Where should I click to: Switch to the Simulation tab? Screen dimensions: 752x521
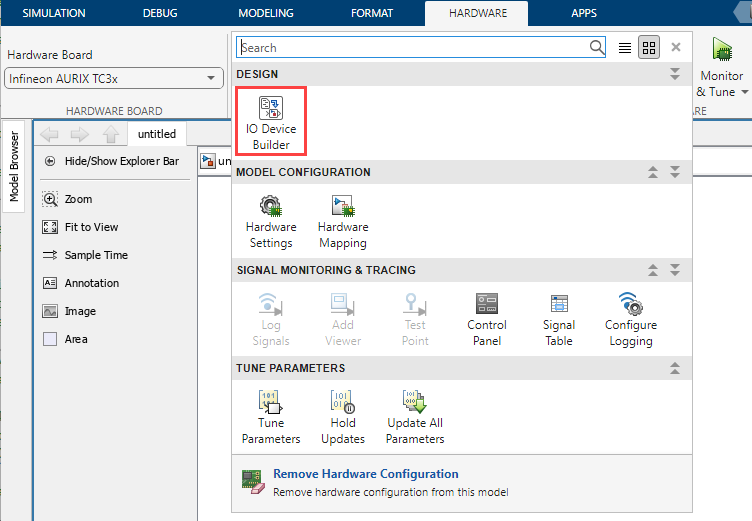coord(53,13)
